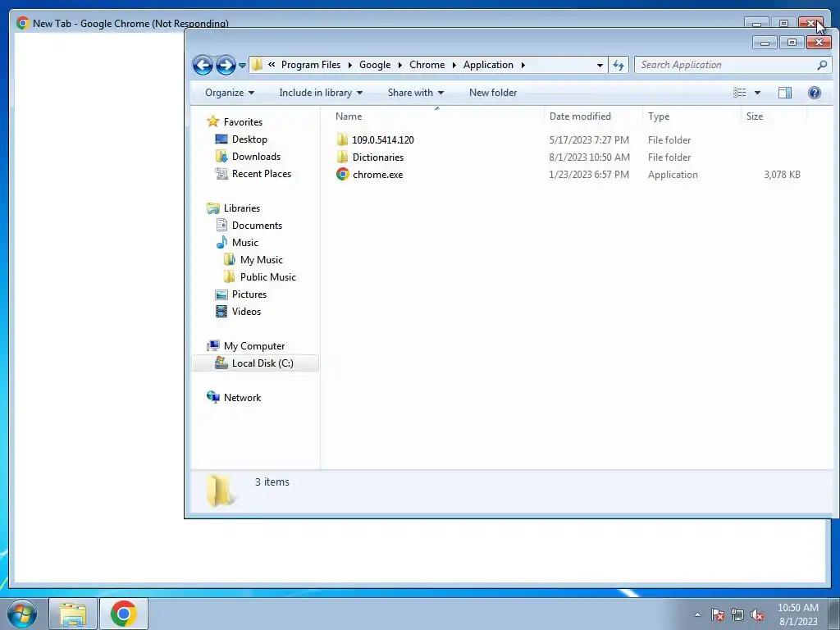Click the Google Chrome taskbar icon

pyautogui.click(x=124, y=614)
